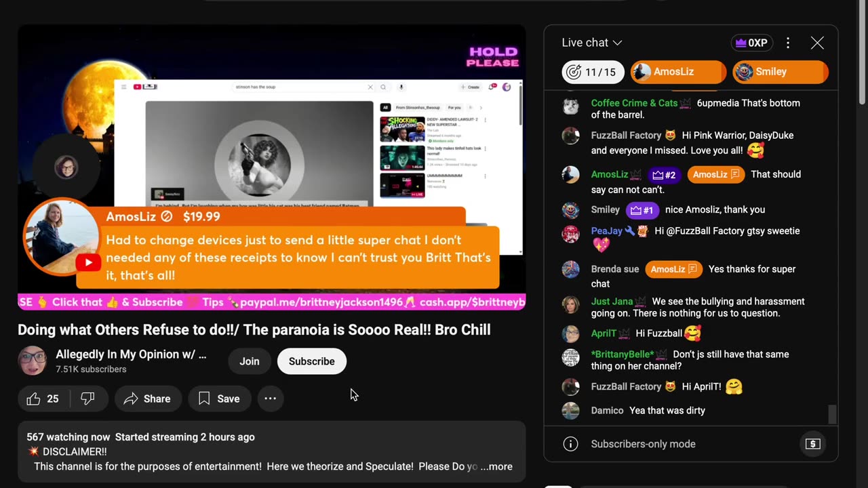Open channel avatar next to title
The width and height of the screenshot is (868, 488).
pyautogui.click(x=32, y=361)
